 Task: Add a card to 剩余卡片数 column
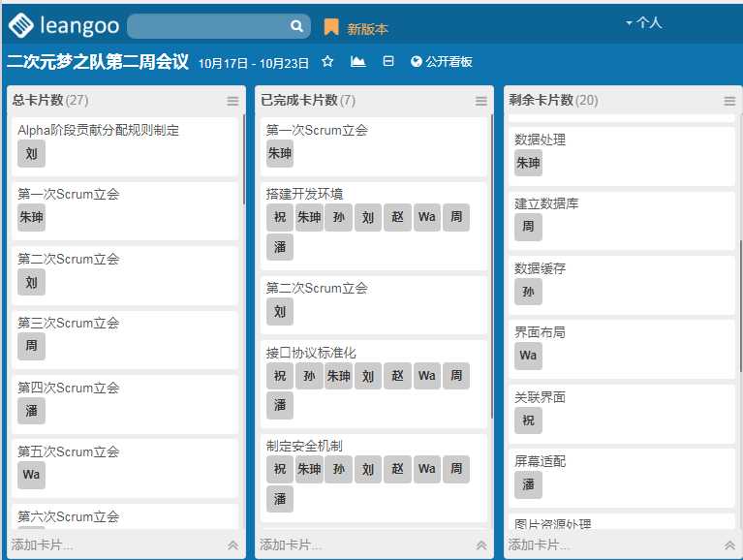[539, 544]
